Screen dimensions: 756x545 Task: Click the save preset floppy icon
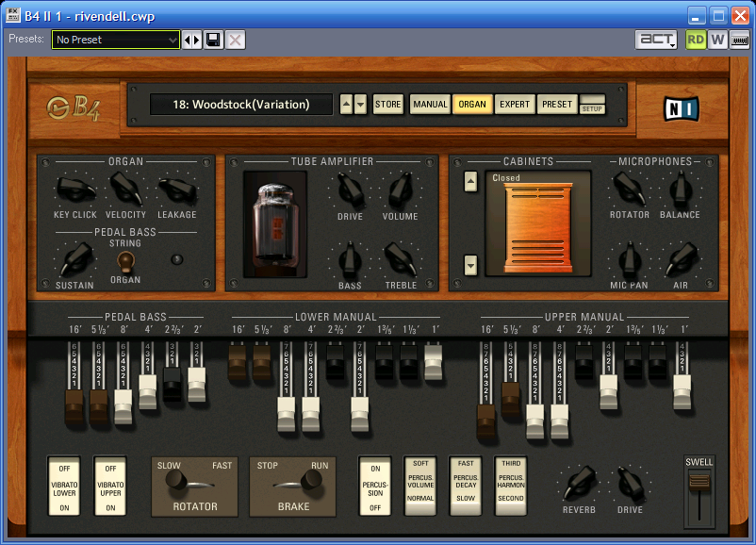(214, 40)
